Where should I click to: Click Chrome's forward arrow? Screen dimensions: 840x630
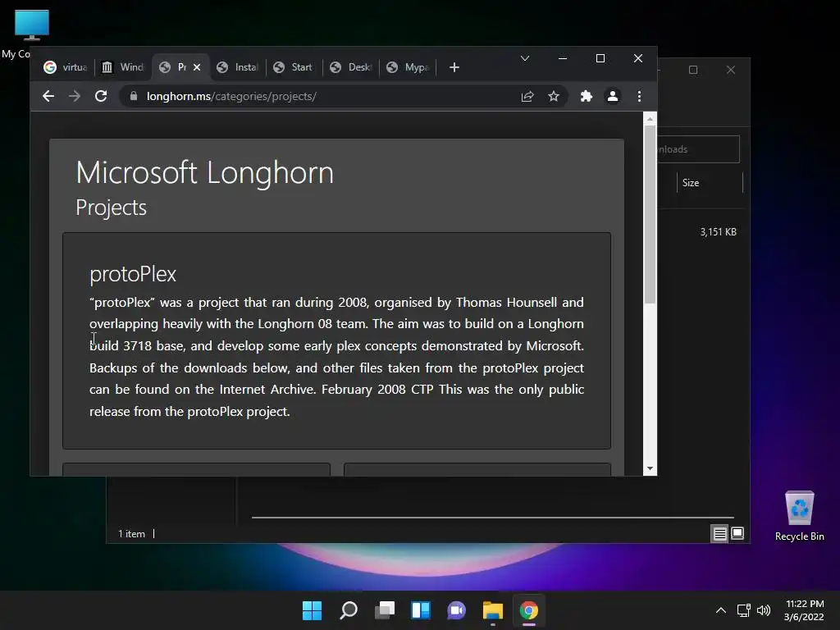[x=75, y=97]
